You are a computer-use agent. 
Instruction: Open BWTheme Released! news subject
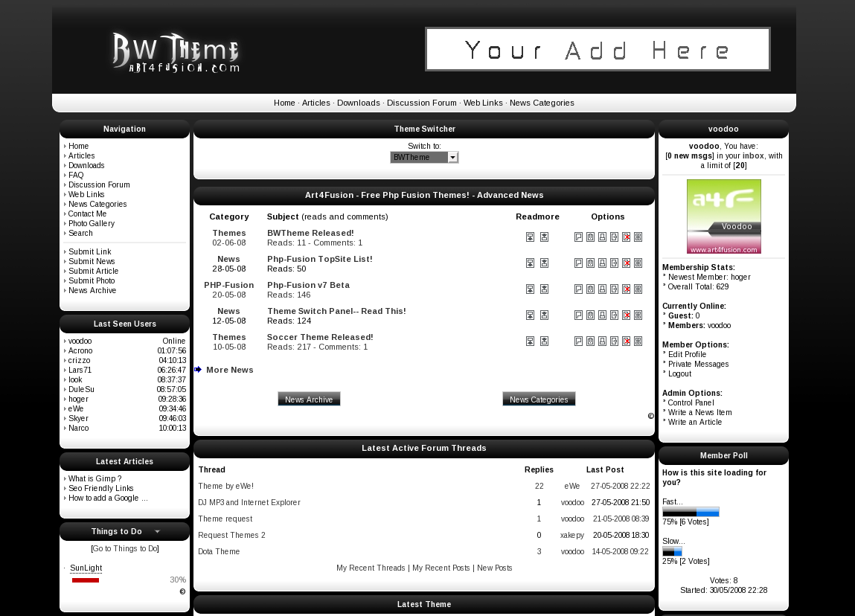(310, 233)
